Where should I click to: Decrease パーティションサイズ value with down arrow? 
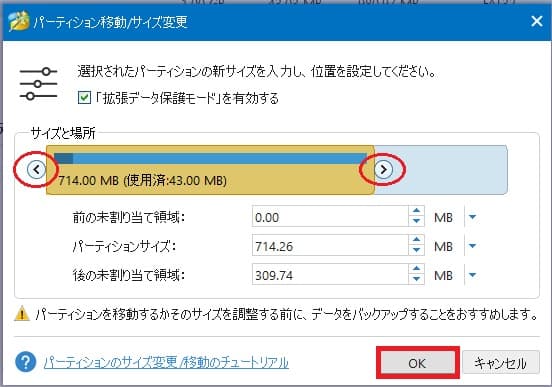click(416, 251)
